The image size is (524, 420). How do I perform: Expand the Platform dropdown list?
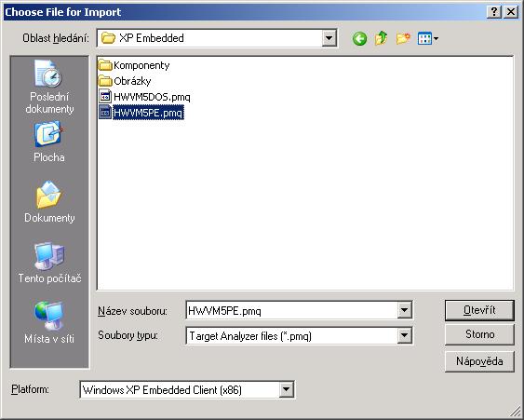pyautogui.click(x=287, y=389)
